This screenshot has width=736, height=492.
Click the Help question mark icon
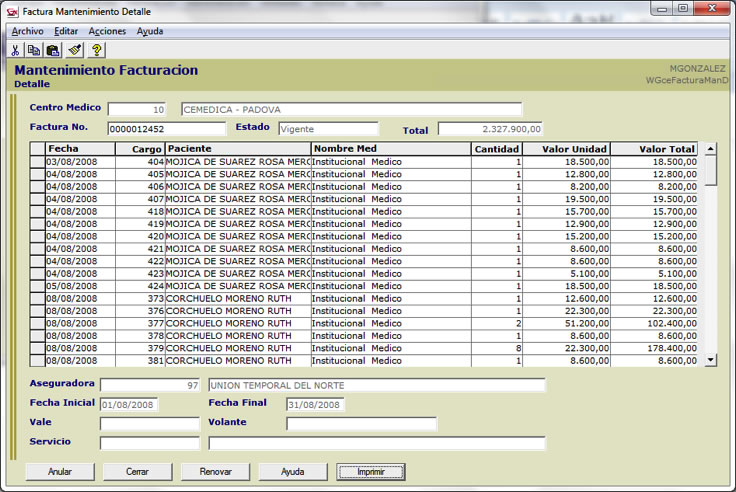click(x=97, y=50)
